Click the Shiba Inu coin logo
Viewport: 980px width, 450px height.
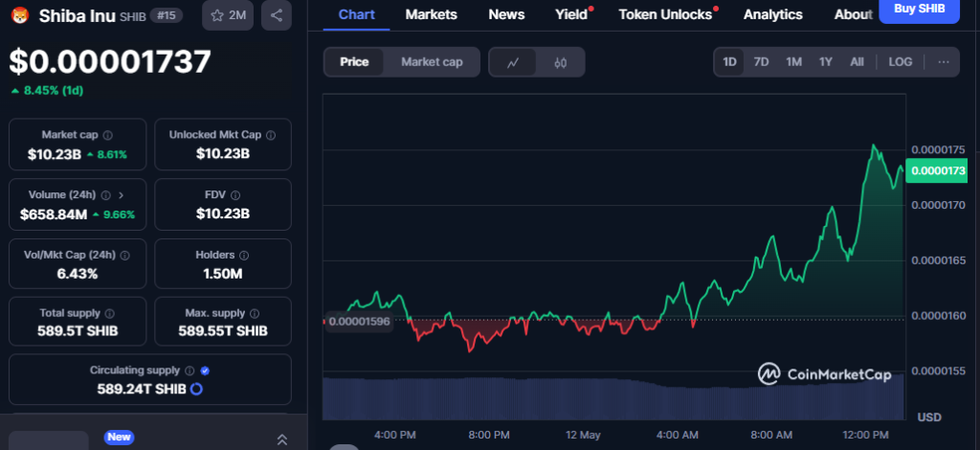tap(21, 15)
